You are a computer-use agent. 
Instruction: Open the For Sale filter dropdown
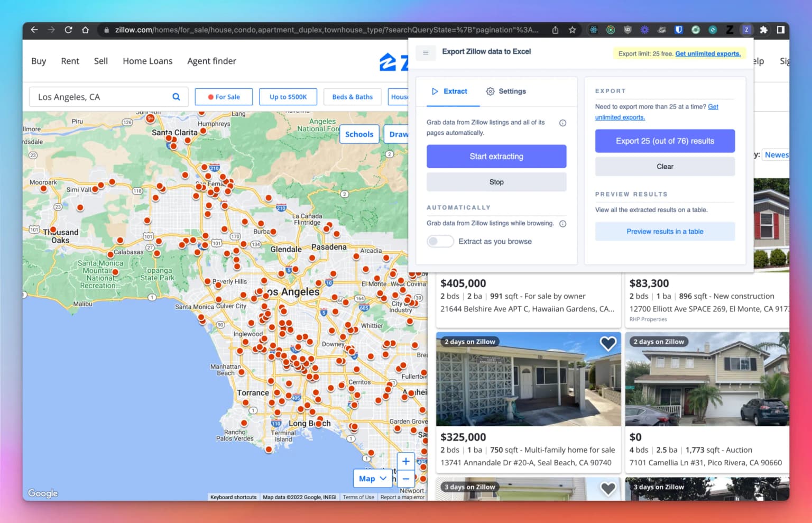(224, 97)
